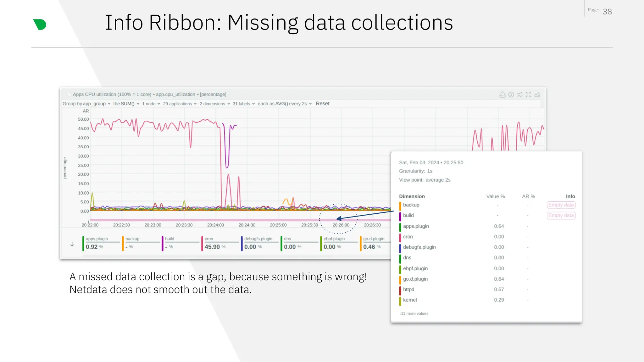Click the purple swatch beside build in popup

point(400,217)
